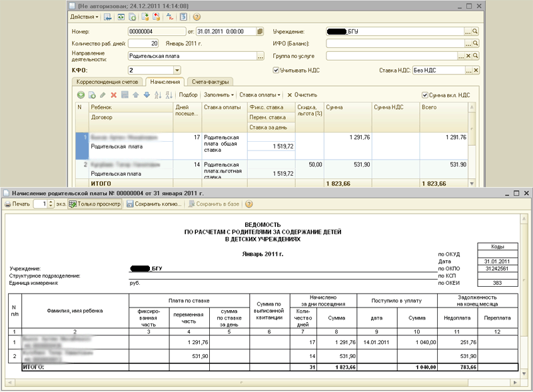
Task: Click help icon in print preview toolbar
Action: tap(249, 204)
